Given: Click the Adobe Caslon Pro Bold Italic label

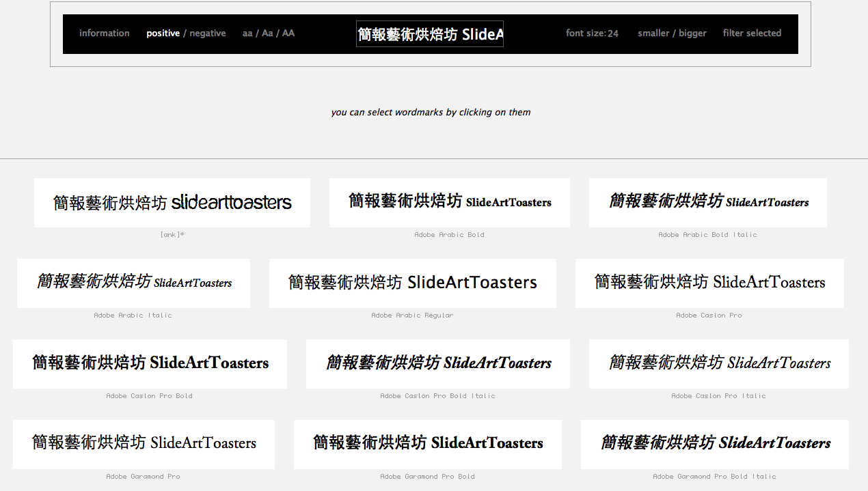Looking at the screenshot, I should [438, 396].
